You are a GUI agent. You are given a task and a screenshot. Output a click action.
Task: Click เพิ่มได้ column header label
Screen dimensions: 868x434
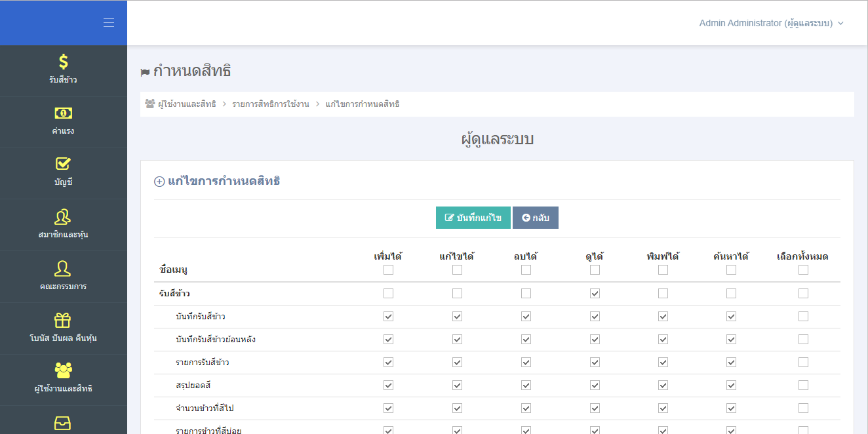388,256
